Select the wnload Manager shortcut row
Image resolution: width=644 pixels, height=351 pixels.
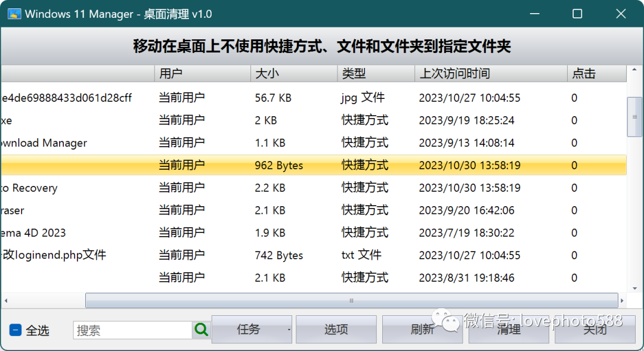pos(314,143)
